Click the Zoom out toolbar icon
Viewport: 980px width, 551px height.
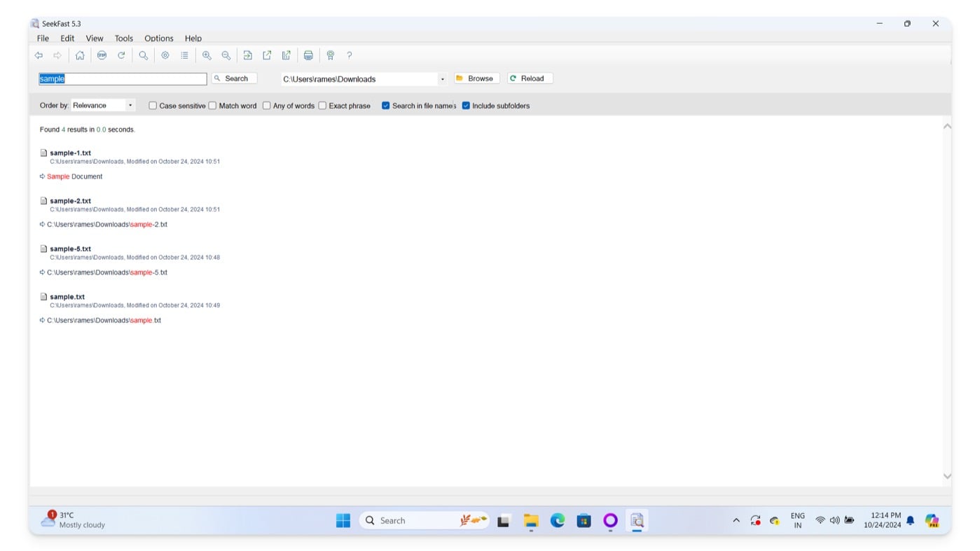tap(226, 55)
